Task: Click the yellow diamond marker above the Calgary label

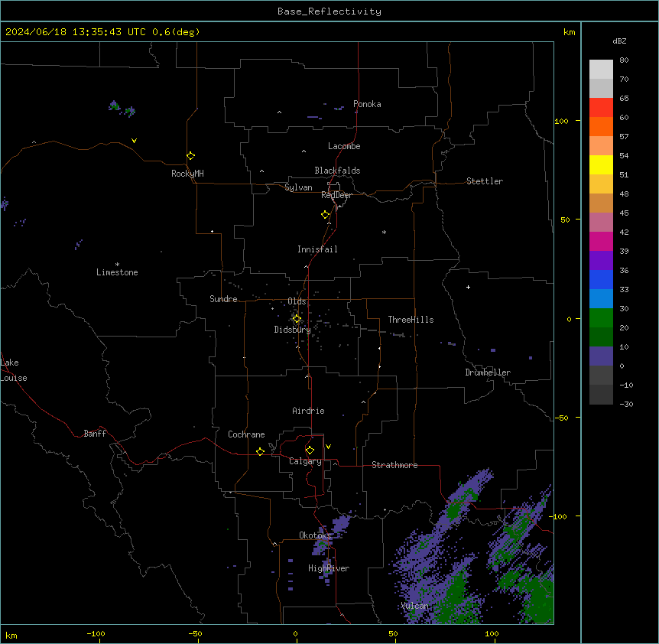Action: pyautogui.click(x=310, y=450)
